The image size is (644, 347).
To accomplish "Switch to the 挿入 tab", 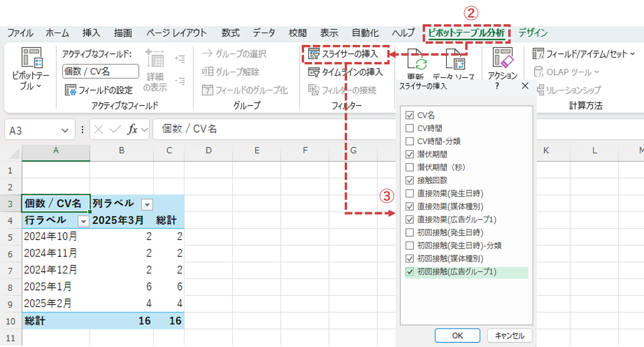I will pos(91,33).
